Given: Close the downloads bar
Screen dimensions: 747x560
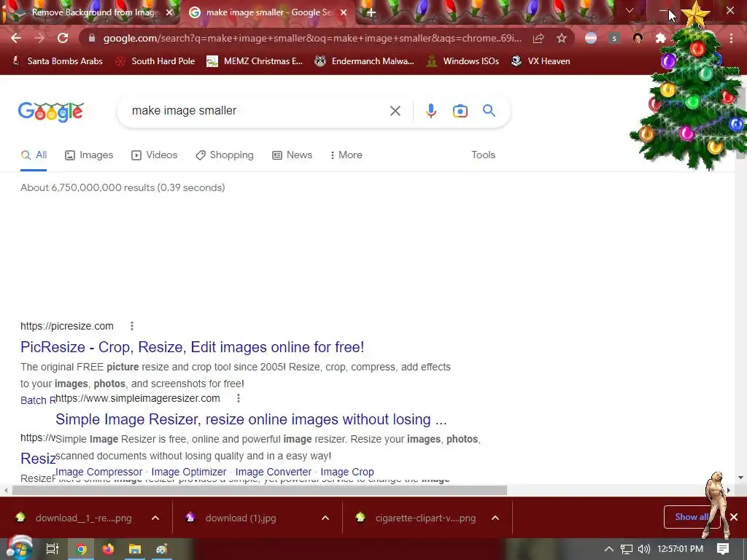Looking at the screenshot, I should 734,517.
